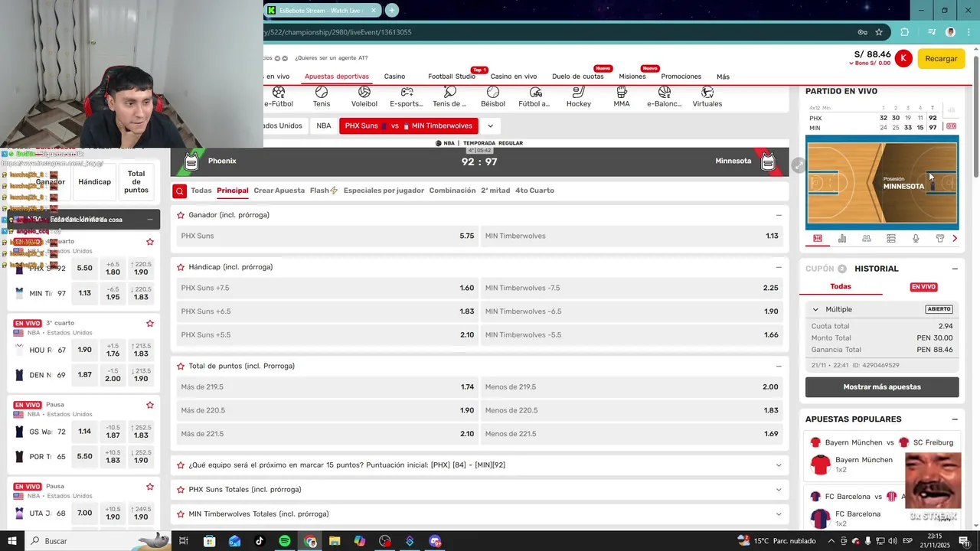Select the NBA breadcrumb link
Viewport: 980px width, 551px height.
pyautogui.click(x=324, y=126)
